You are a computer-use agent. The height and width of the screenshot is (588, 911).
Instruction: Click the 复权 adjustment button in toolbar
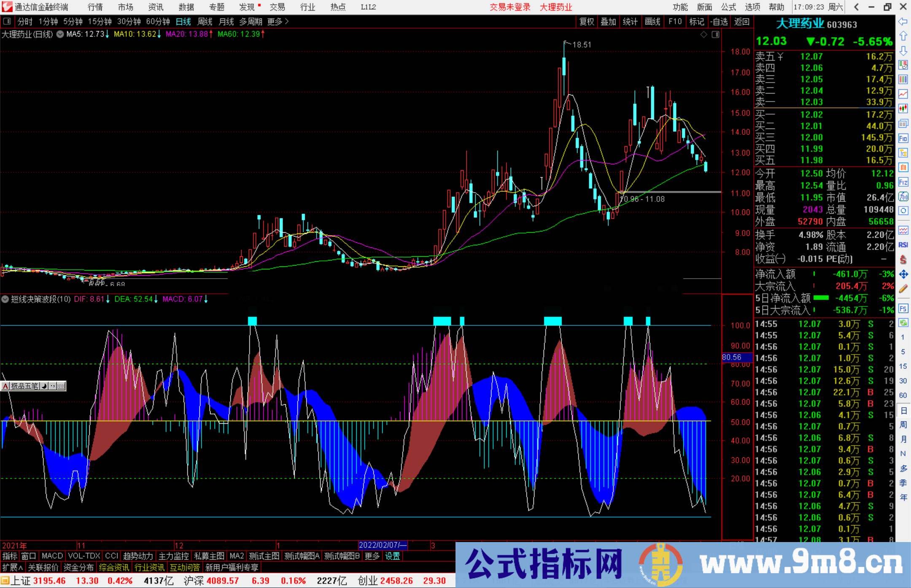[x=586, y=21]
